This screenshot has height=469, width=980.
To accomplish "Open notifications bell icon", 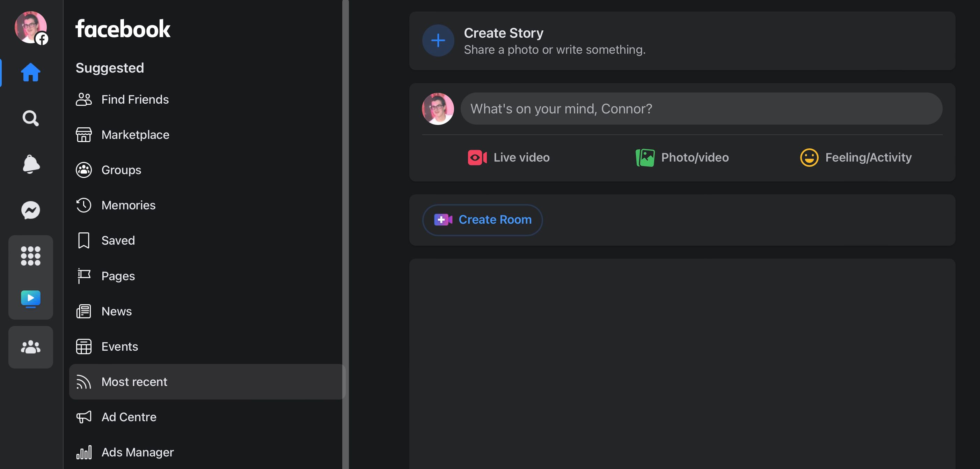I will (x=30, y=164).
